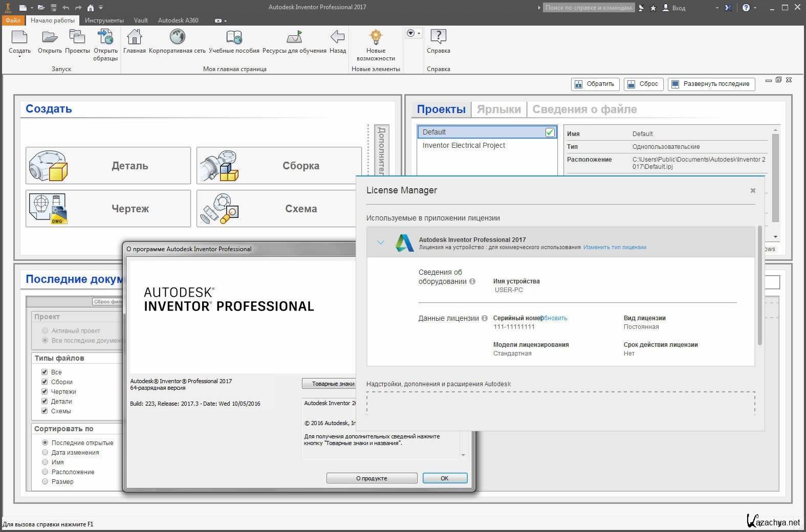Open dropdown arrow next to New in quick access
The image size is (806, 532).
(31, 8)
